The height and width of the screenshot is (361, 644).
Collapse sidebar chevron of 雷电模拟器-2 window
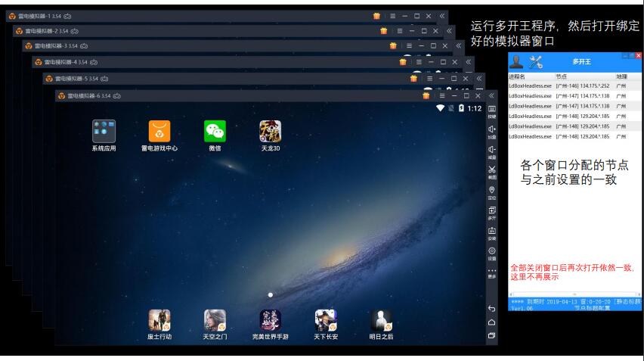[x=449, y=31]
